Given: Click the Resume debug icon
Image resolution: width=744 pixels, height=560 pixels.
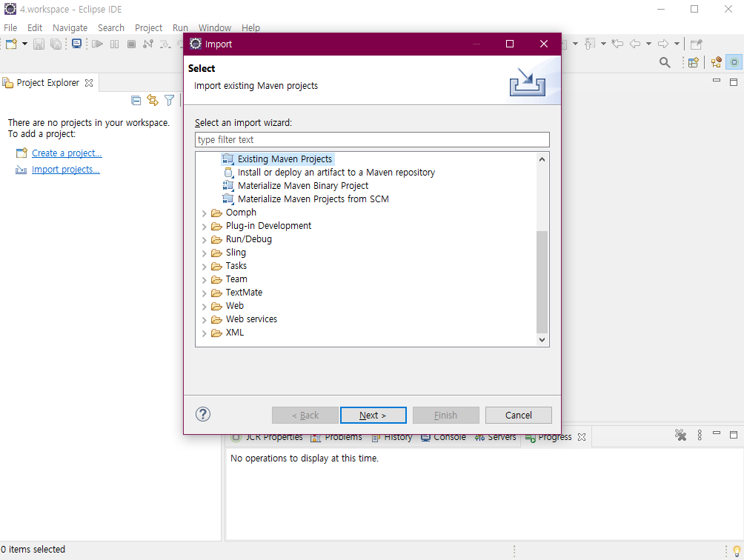Looking at the screenshot, I should pos(97,44).
